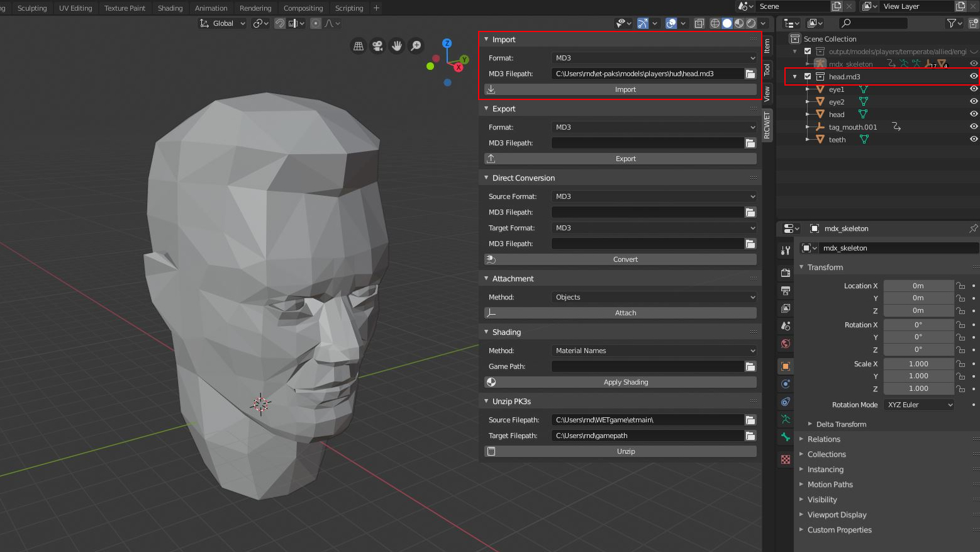Open the Scripting workspace
This screenshot has height=552, width=980.
pos(349,8)
